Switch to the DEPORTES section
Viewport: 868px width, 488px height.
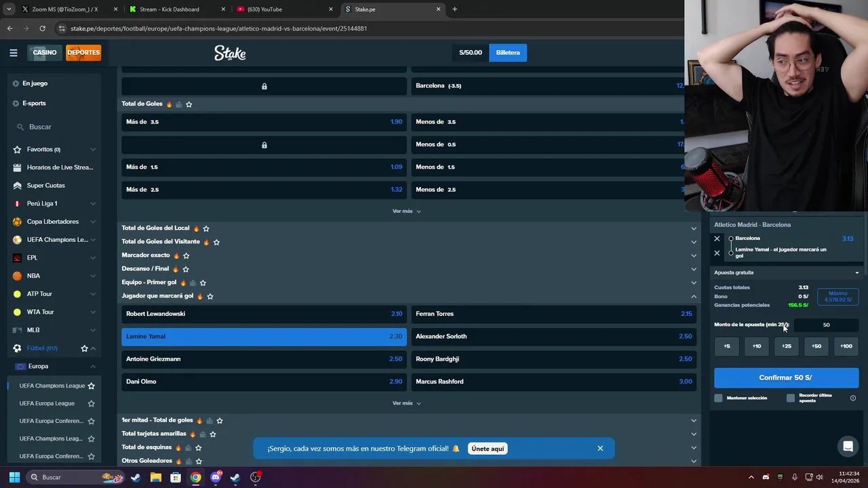(x=83, y=52)
